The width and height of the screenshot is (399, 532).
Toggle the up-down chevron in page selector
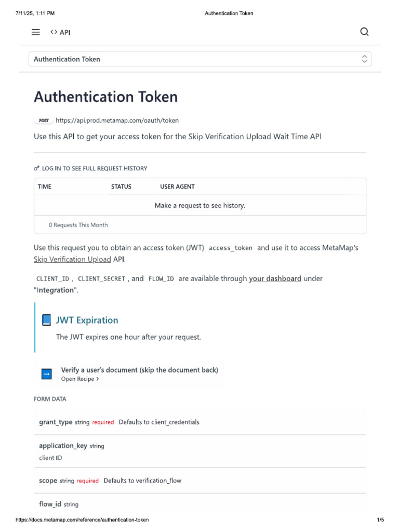365,59
